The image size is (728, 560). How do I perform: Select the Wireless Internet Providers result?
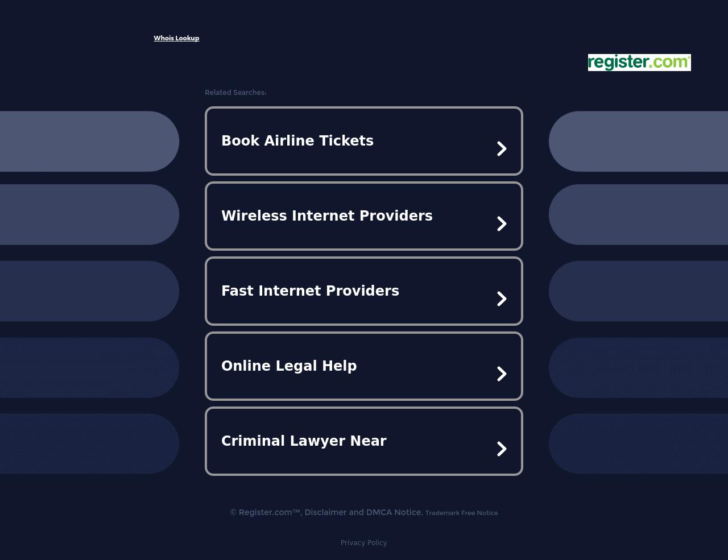click(326, 216)
